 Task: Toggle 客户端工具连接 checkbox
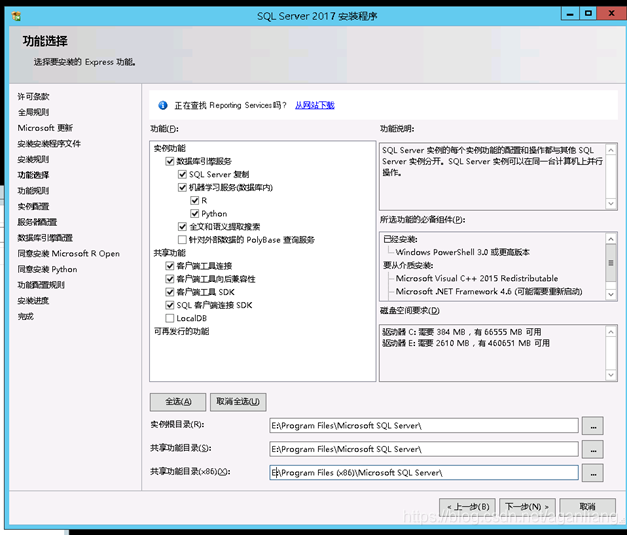click(170, 266)
